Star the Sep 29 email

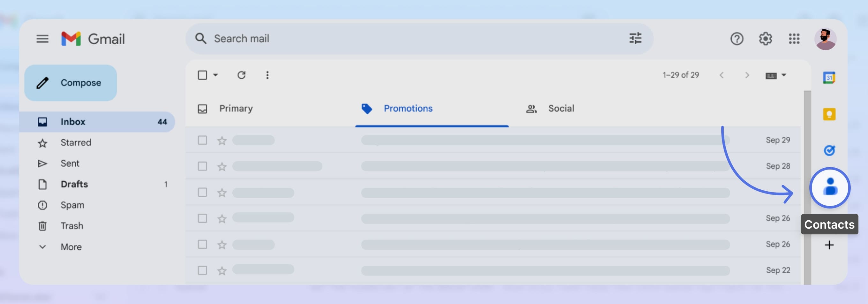[x=222, y=140]
